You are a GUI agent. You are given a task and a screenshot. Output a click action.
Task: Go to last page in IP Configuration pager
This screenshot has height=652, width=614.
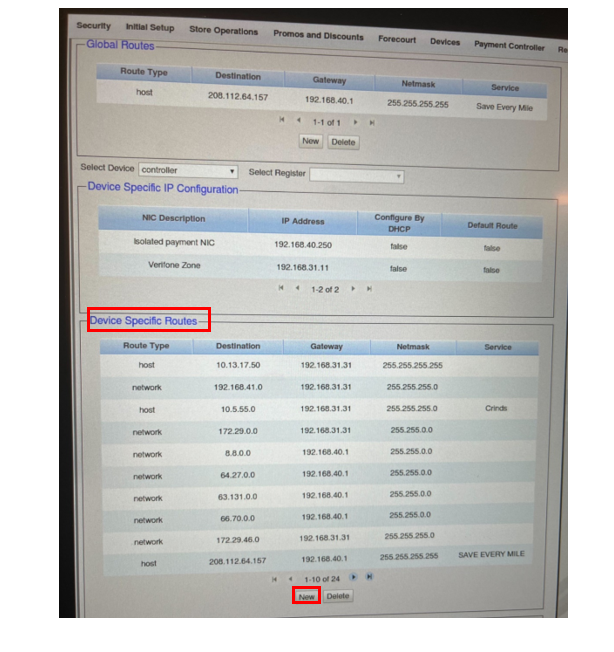[369, 289]
